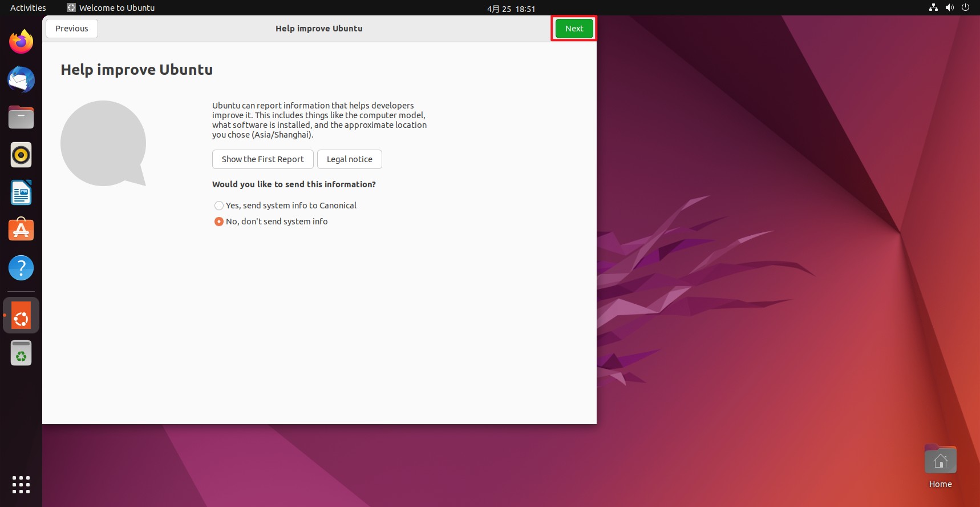Open Firefox from the dock
Screen dimensions: 980x507
21,42
